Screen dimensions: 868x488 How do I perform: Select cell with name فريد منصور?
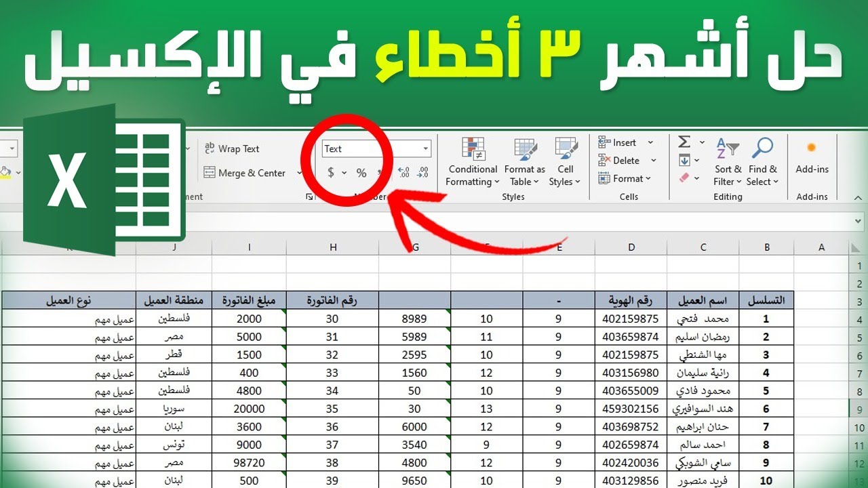point(704,482)
